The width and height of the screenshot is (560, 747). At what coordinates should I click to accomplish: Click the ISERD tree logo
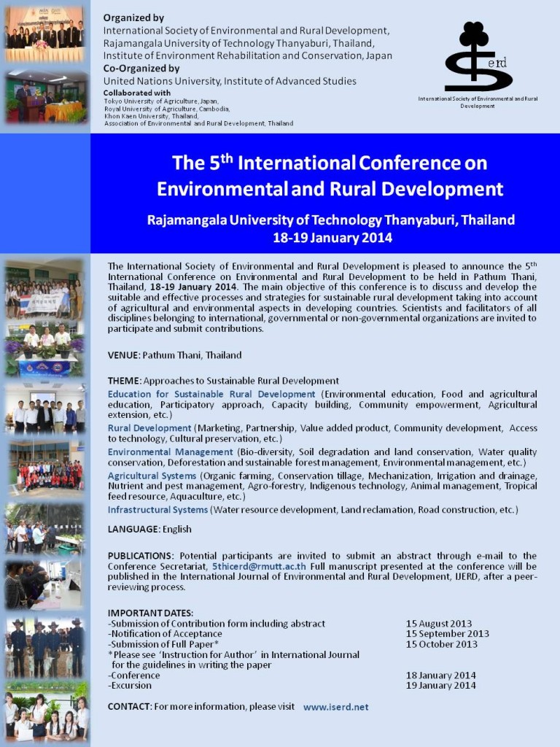click(478, 56)
